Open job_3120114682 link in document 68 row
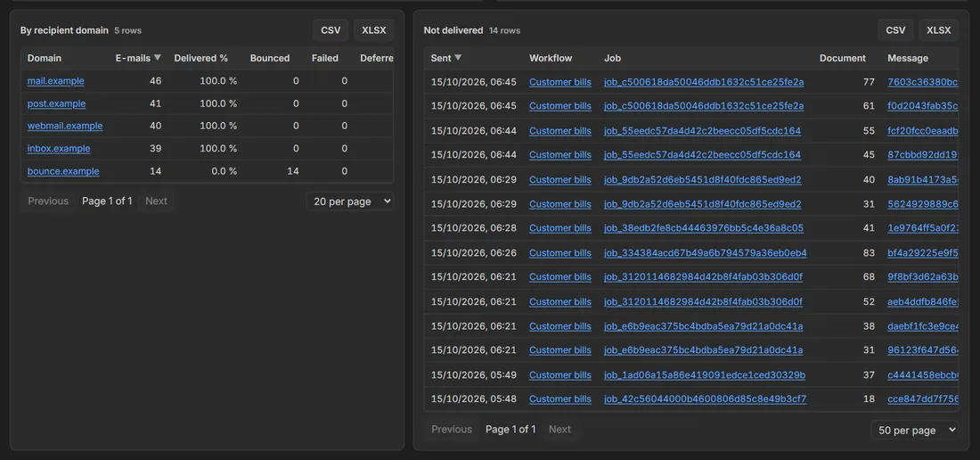980x460 pixels. (703, 277)
